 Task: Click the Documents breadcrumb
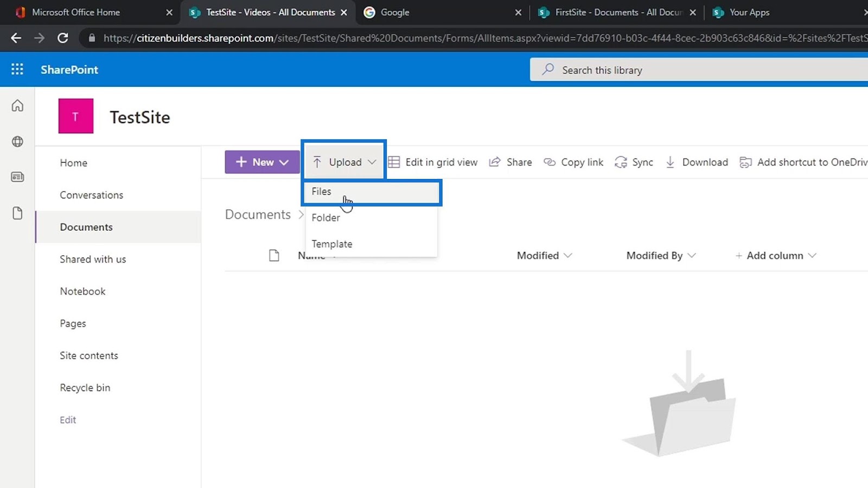(x=258, y=215)
